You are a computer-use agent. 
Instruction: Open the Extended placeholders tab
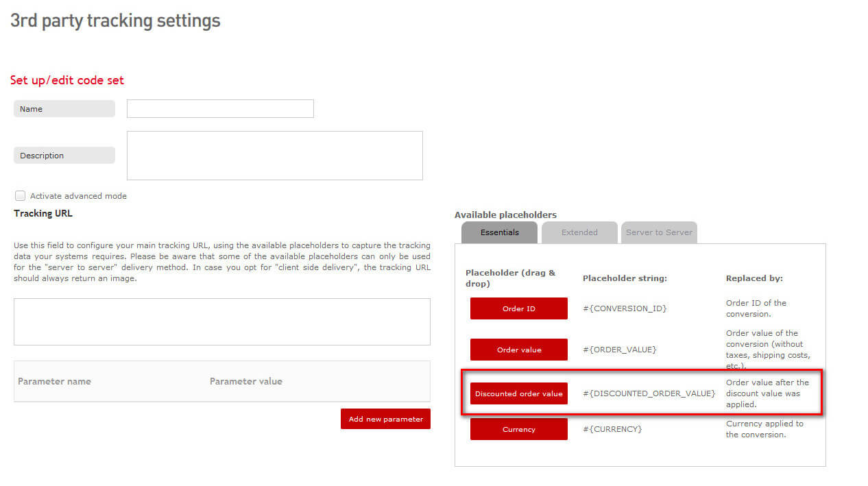pos(579,232)
